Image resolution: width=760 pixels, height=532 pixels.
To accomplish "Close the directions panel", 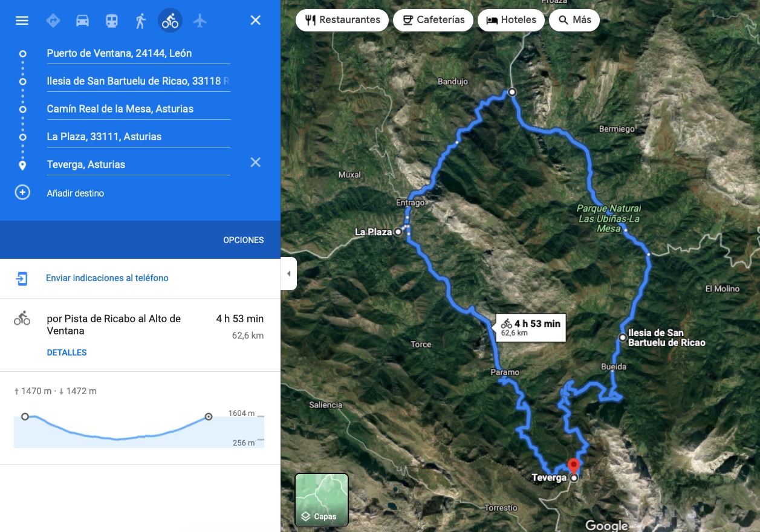I will point(256,21).
